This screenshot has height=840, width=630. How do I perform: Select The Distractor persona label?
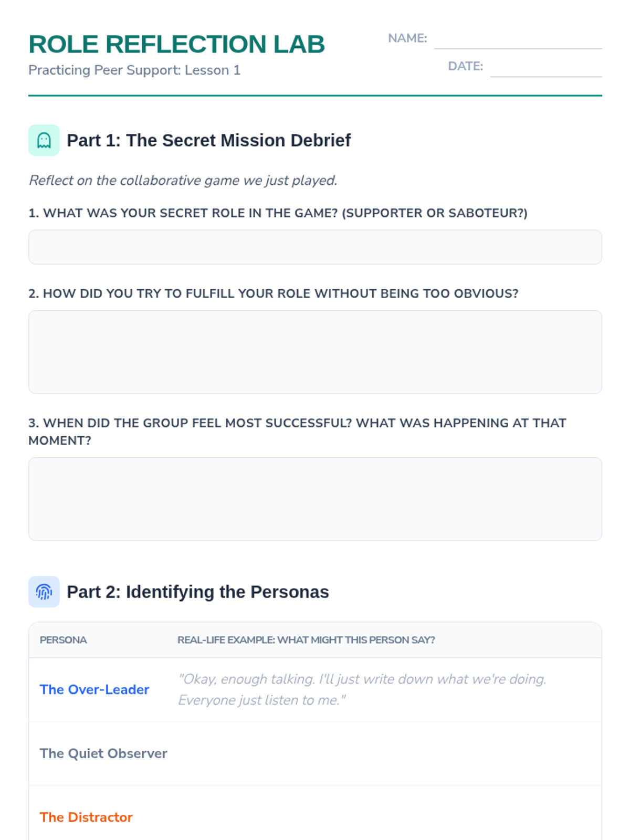coord(86,817)
